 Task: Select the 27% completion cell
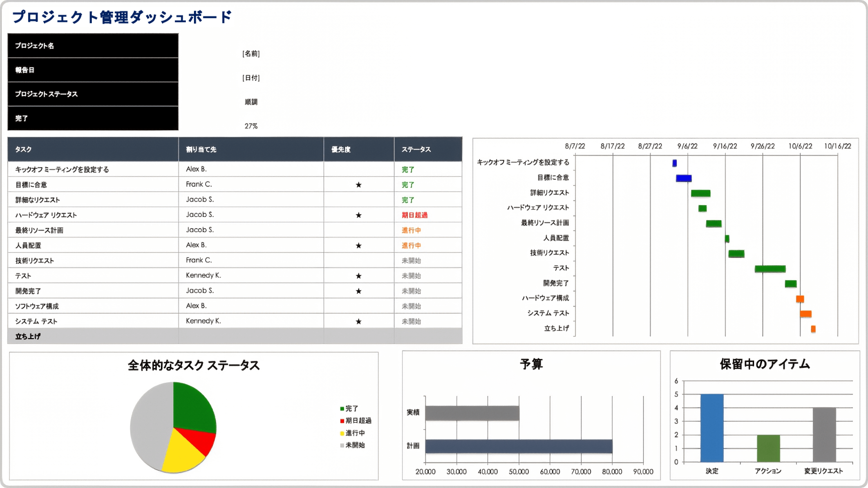(x=251, y=126)
